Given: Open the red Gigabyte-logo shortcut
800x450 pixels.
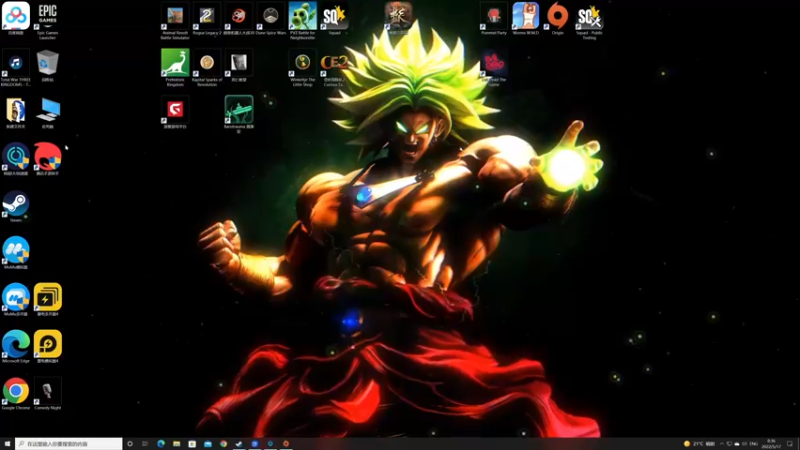Looking at the screenshot, I should [x=175, y=112].
